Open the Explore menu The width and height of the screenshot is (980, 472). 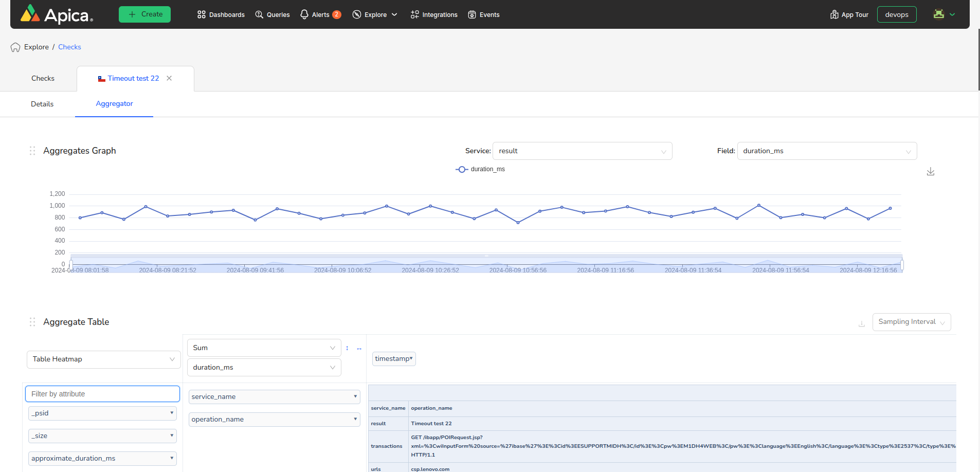pos(375,14)
